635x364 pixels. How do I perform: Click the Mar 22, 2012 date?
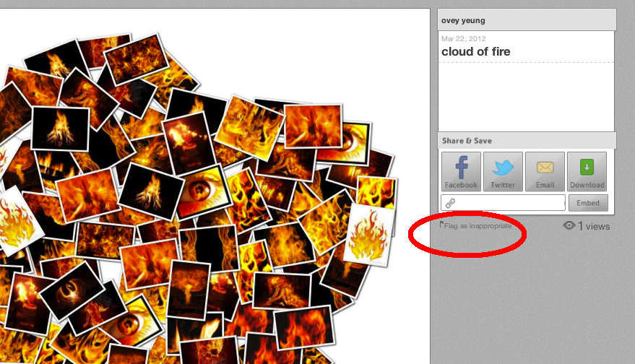(463, 39)
